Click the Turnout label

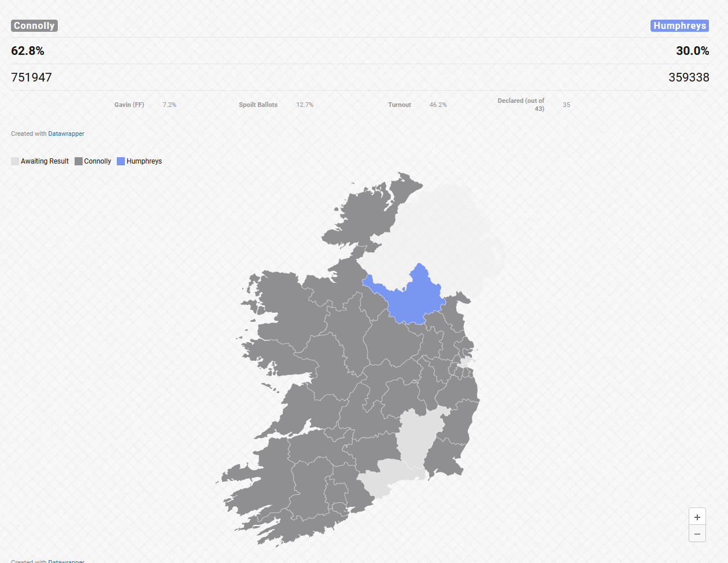[400, 105]
